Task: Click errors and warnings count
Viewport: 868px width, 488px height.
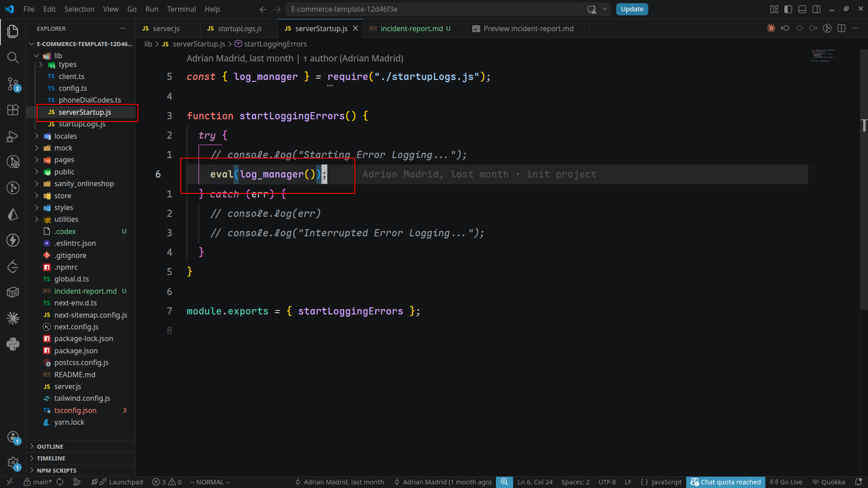Action: pyautogui.click(x=167, y=482)
